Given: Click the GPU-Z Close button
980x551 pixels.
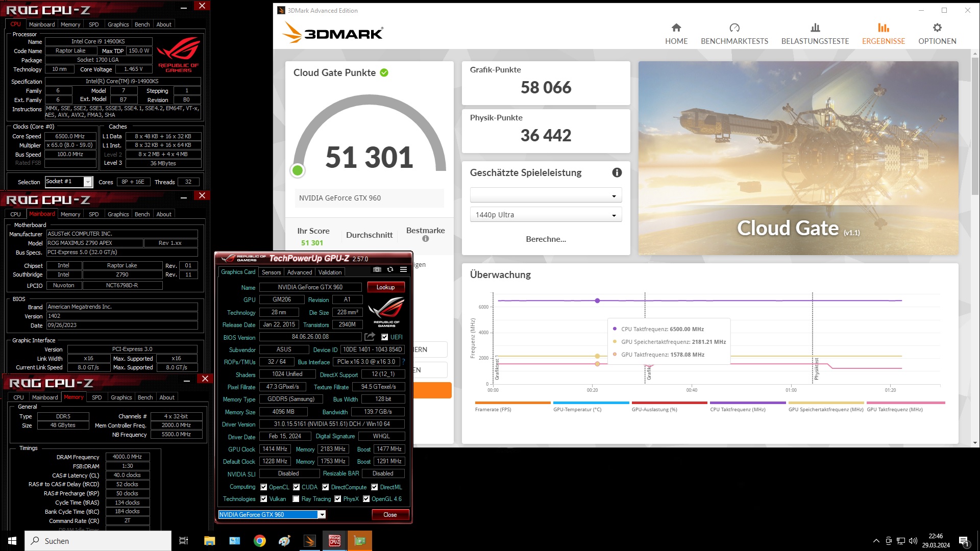Looking at the screenshot, I should coord(390,515).
